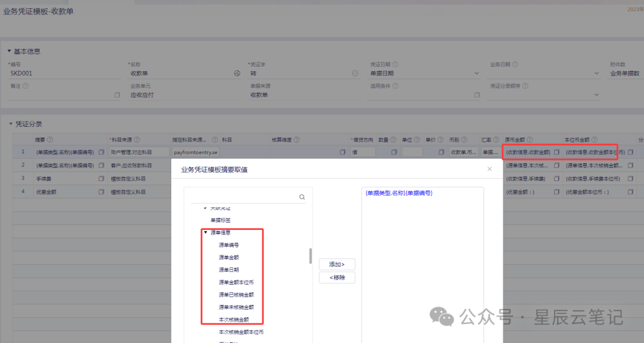Open the picker icon in the 名称 field
This screenshot has height=343, width=644.
(x=237, y=73)
